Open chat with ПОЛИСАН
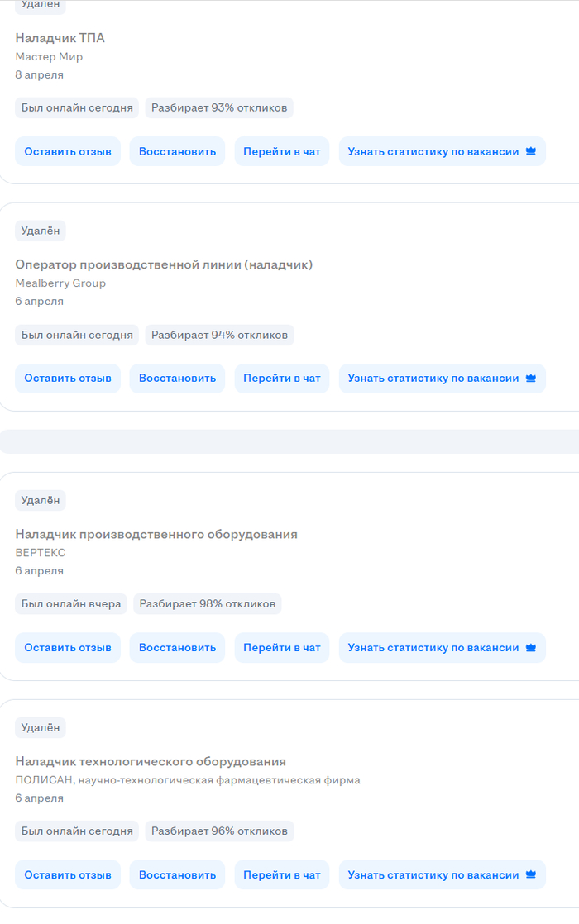This screenshot has height=924, width=579. 282,875
